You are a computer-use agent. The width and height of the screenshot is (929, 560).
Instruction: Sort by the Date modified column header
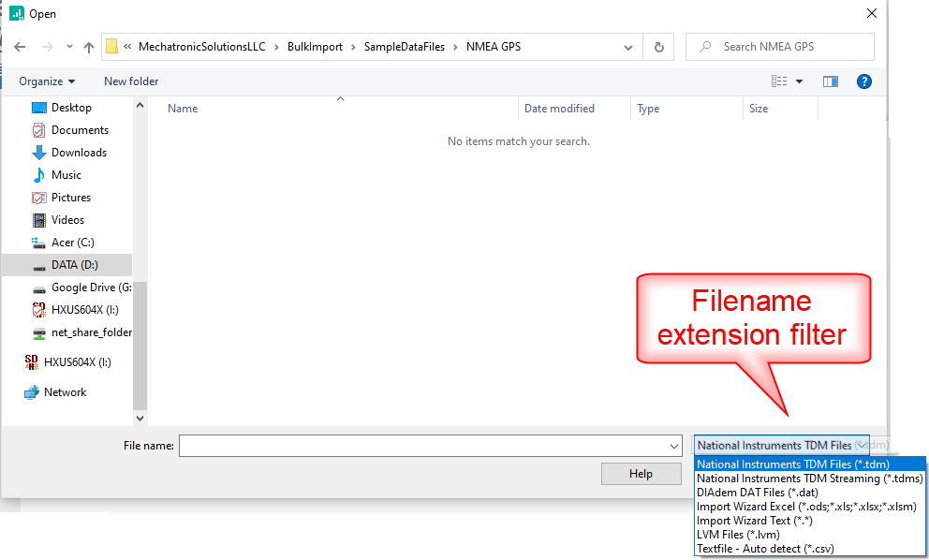click(559, 109)
